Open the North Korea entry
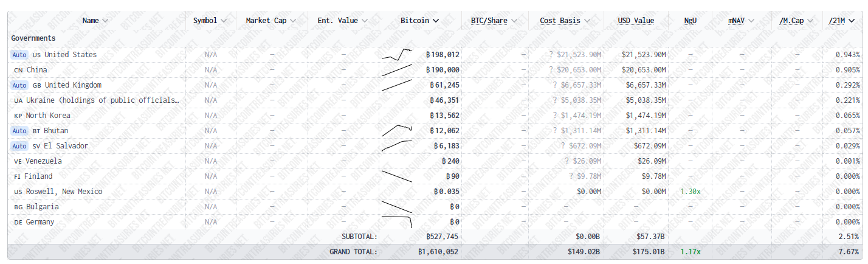Viewport: 868px width, 264px height. tap(48, 116)
